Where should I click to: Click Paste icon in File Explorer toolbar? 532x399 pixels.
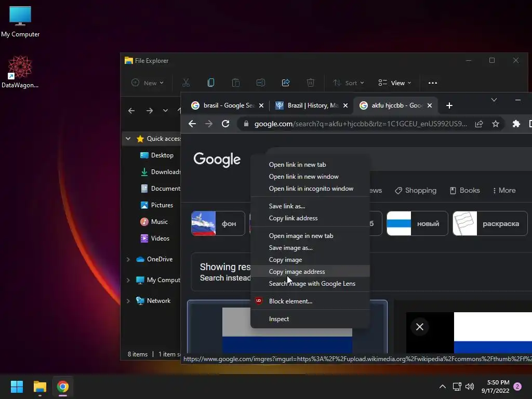click(236, 83)
